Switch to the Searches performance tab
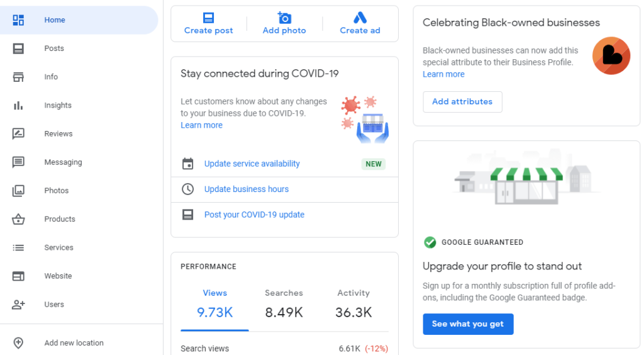The height and width of the screenshot is (355, 644). 284,303
